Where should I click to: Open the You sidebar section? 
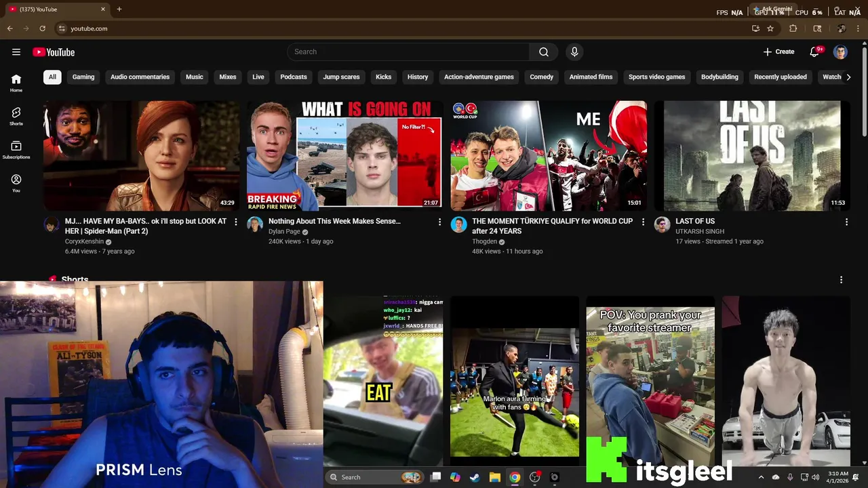tap(16, 183)
